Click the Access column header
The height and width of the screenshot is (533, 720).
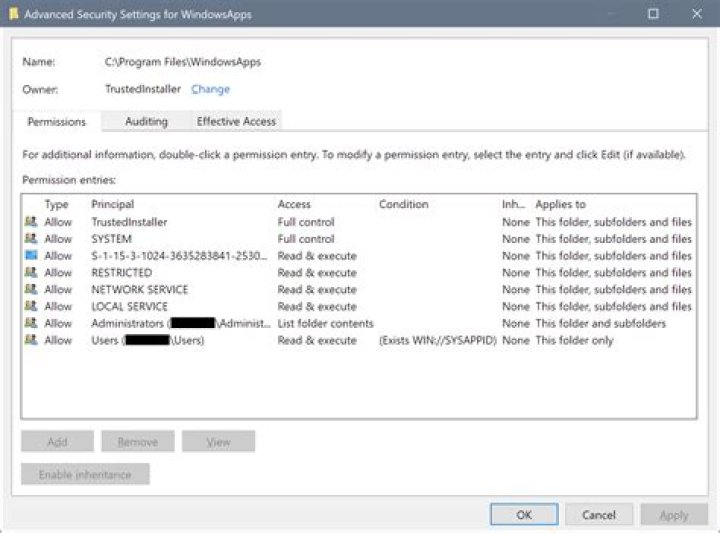[x=294, y=204]
